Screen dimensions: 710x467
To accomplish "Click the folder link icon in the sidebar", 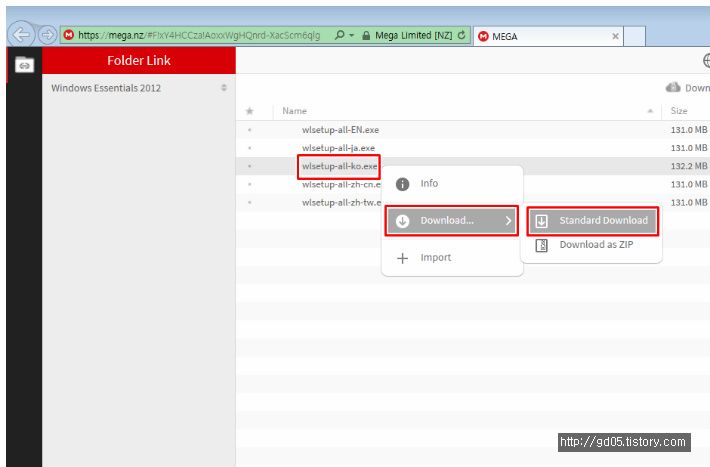I will [24, 65].
